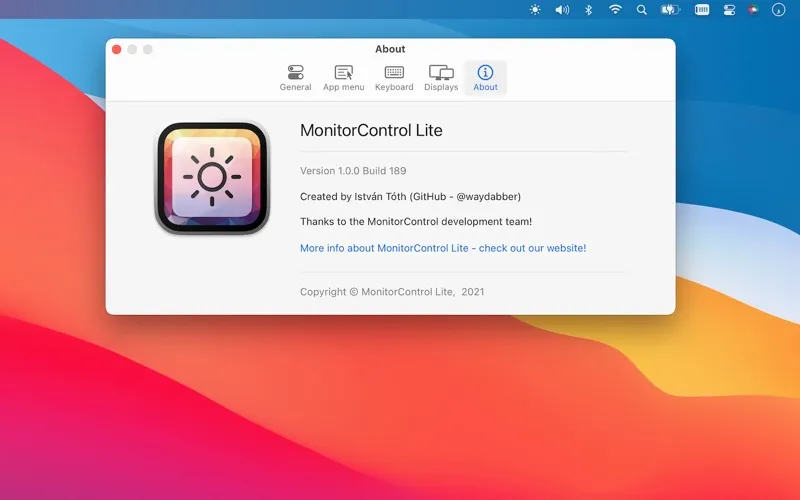The height and width of the screenshot is (500, 800).
Task: Click the About window title text
Action: 390,49
